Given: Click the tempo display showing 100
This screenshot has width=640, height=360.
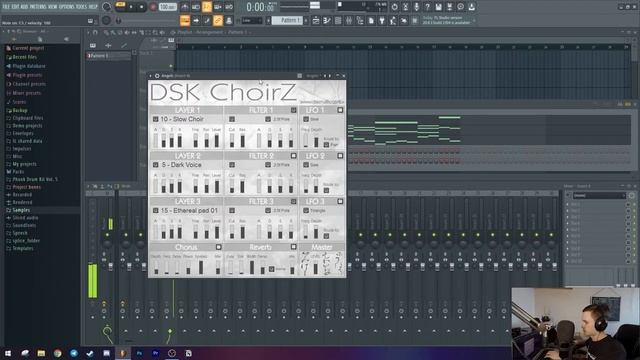Looking at the screenshot, I should [168, 7].
